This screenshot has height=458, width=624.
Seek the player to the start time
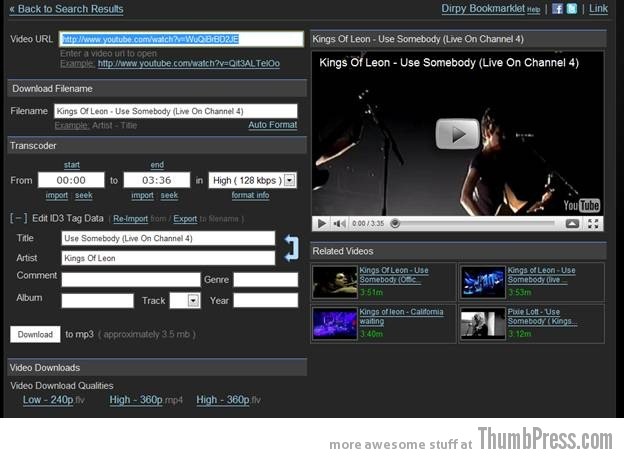pos(84,195)
